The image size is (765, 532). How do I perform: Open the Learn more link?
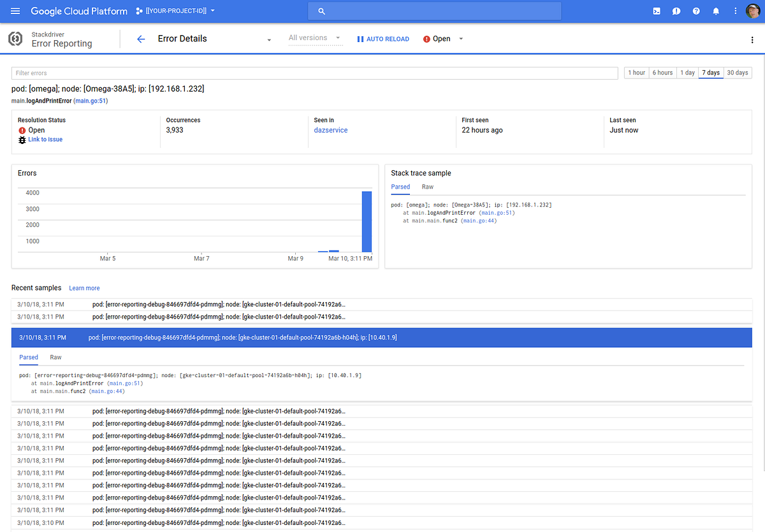(84, 288)
